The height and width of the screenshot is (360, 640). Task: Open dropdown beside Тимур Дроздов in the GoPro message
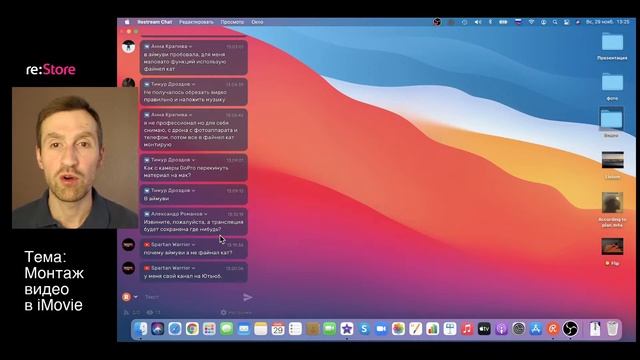click(x=193, y=160)
